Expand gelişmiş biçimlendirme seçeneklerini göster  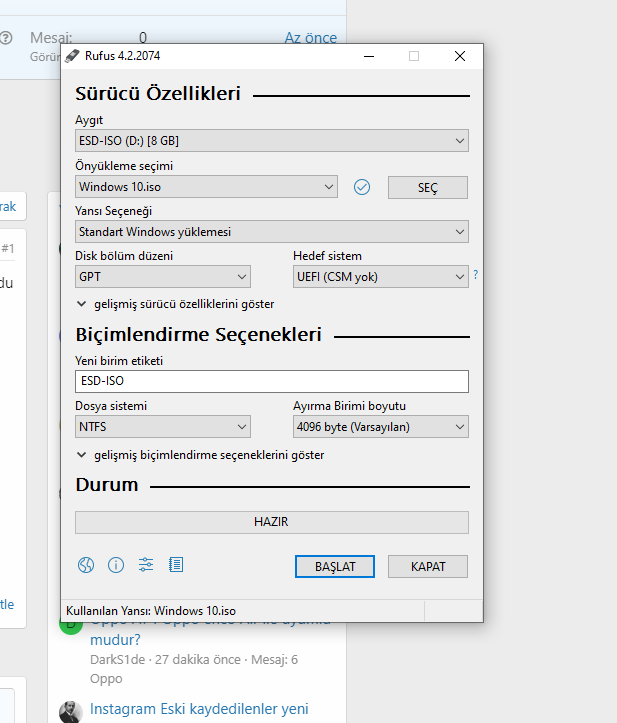click(200, 455)
